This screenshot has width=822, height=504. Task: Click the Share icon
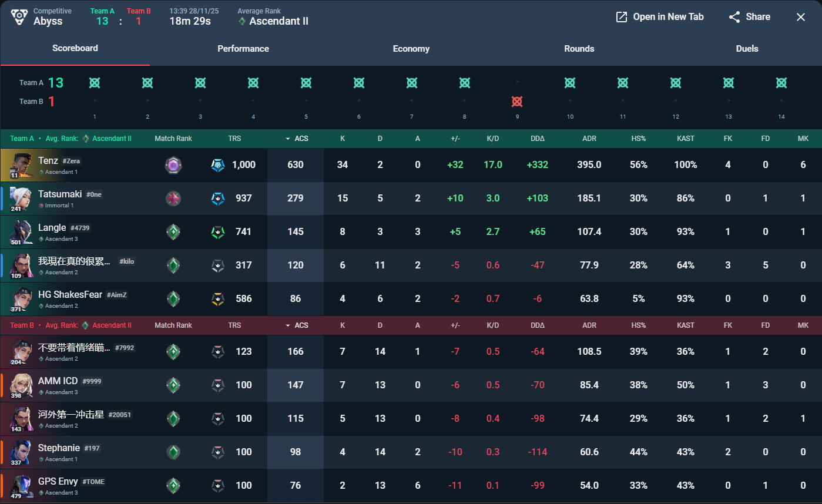pyautogui.click(x=734, y=17)
